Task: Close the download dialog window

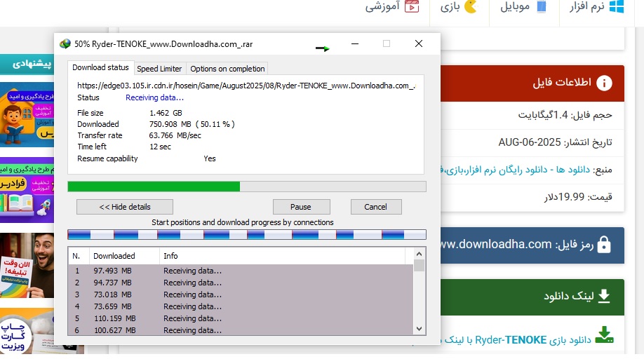Action: [x=419, y=43]
